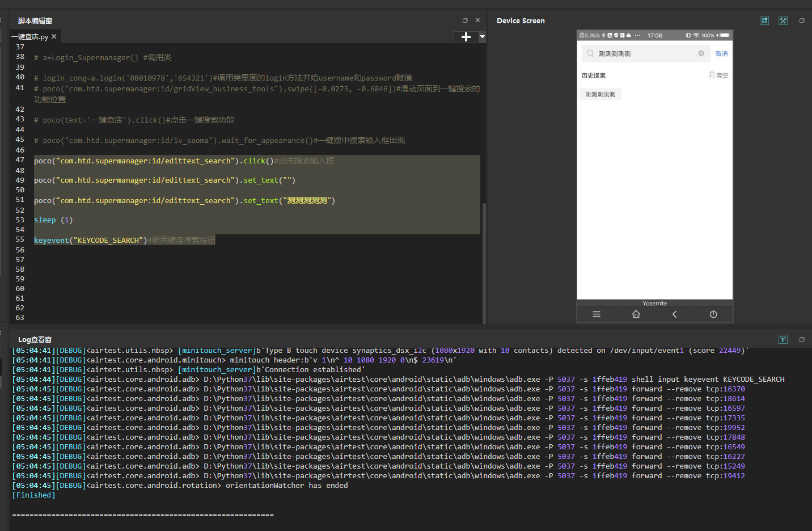Screen dimensions: 812x531
Task: Click line number 63 in gutter
Action: (x=20, y=318)
